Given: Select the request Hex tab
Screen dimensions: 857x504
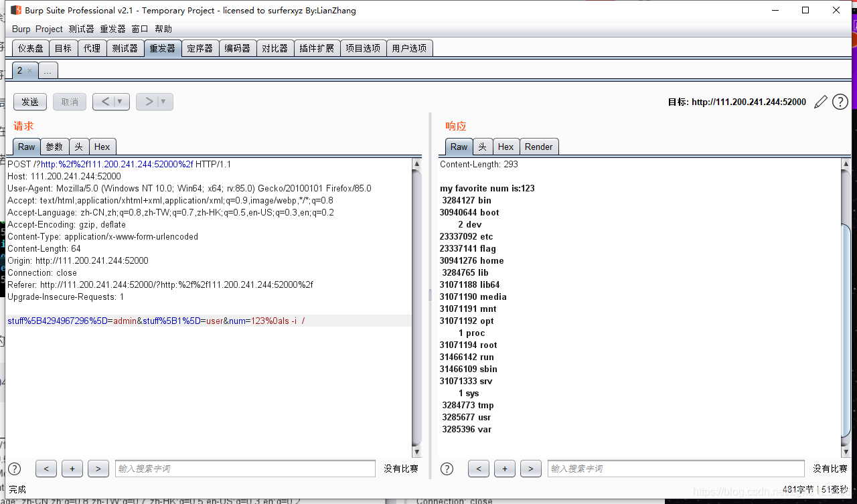Looking at the screenshot, I should click(102, 147).
